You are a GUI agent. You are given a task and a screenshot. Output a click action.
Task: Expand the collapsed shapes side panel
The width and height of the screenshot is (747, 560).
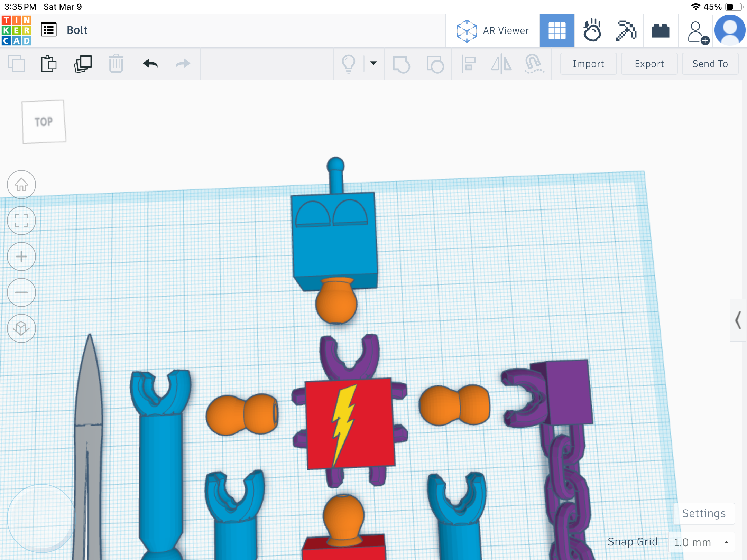pos(738,320)
